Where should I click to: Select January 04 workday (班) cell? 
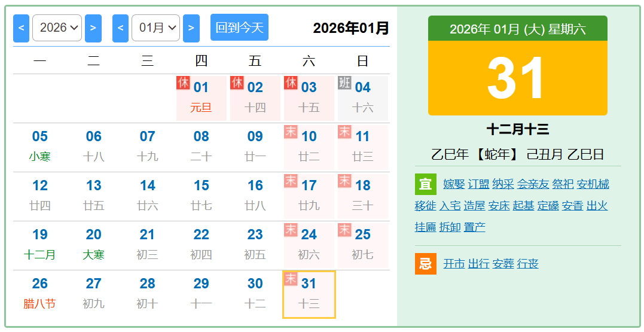click(x=362, y=98)
